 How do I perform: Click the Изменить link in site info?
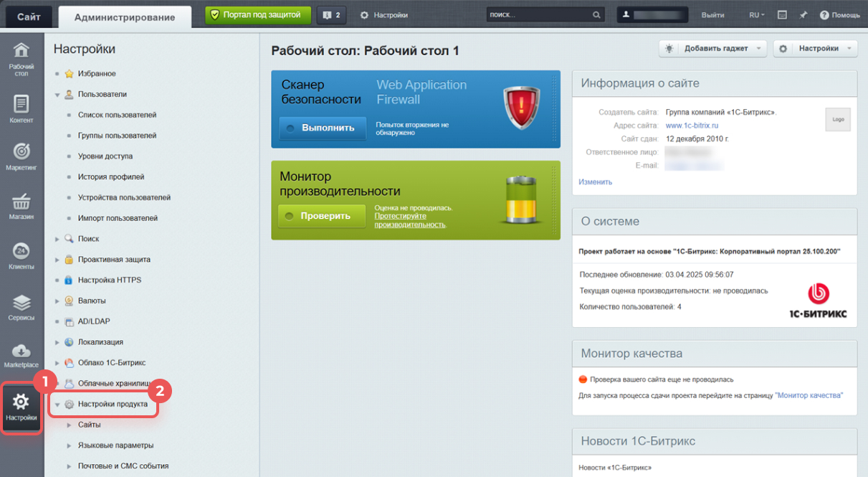[595, 182]
